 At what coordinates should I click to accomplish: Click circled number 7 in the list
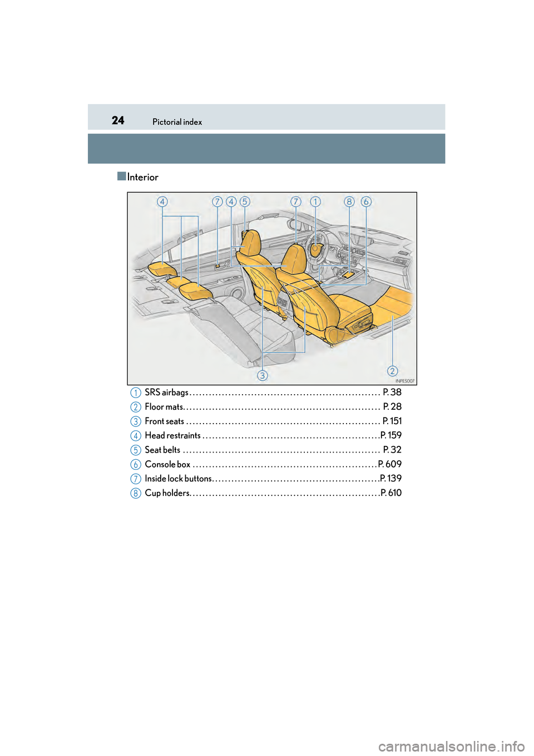(136, 479)
